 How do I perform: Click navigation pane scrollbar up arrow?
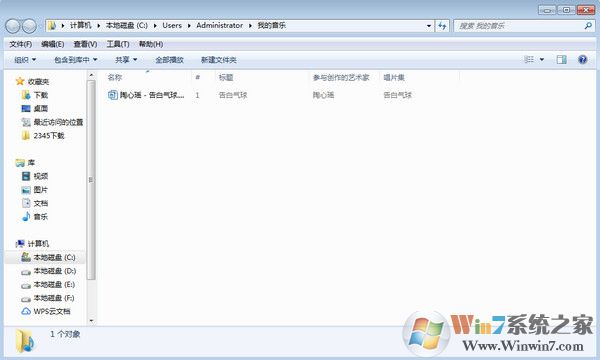[91, 75]
